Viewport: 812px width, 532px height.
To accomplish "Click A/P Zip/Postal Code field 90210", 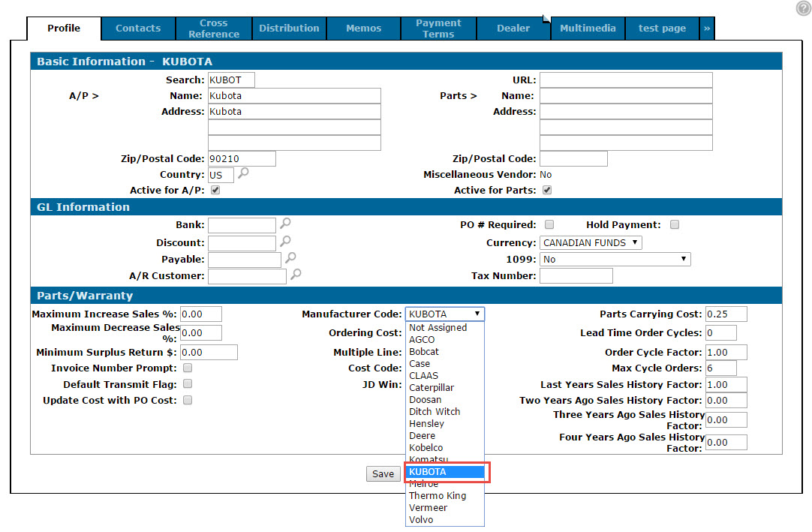I will (x=242, y=158).
